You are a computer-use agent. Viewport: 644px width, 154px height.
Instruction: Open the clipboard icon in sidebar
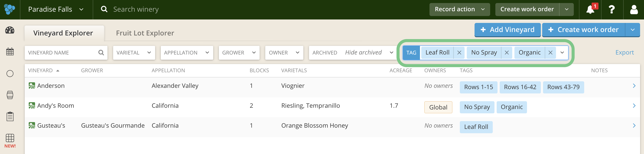(10, 116)
